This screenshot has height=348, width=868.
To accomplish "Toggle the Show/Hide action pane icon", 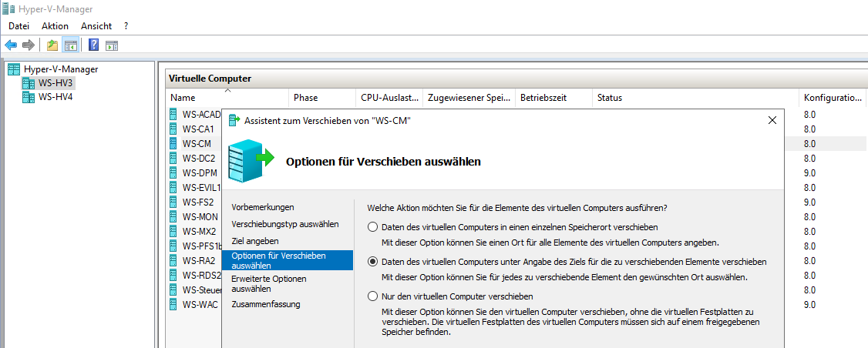I will [112, 45].
